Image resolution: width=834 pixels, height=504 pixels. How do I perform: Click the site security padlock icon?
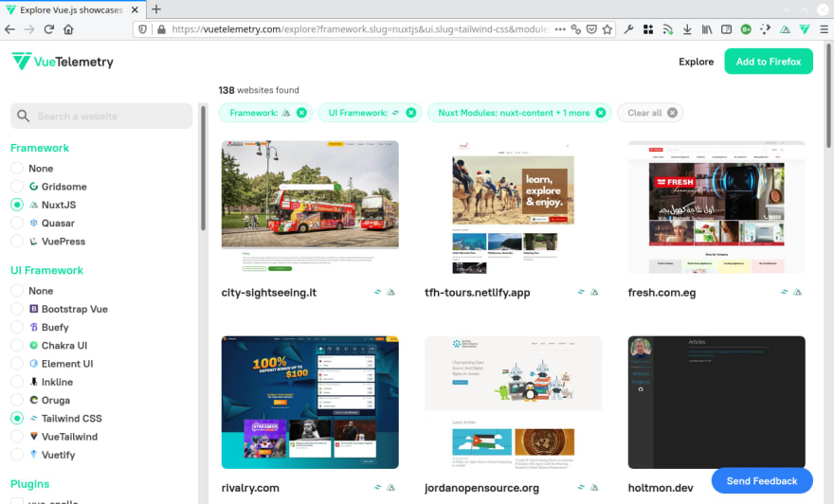pos(162,29)
